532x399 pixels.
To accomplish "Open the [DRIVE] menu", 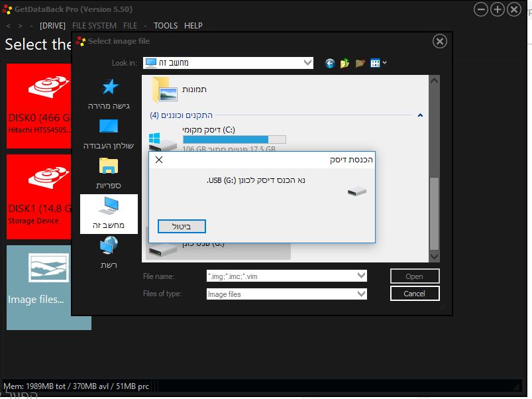I will 52,26.
